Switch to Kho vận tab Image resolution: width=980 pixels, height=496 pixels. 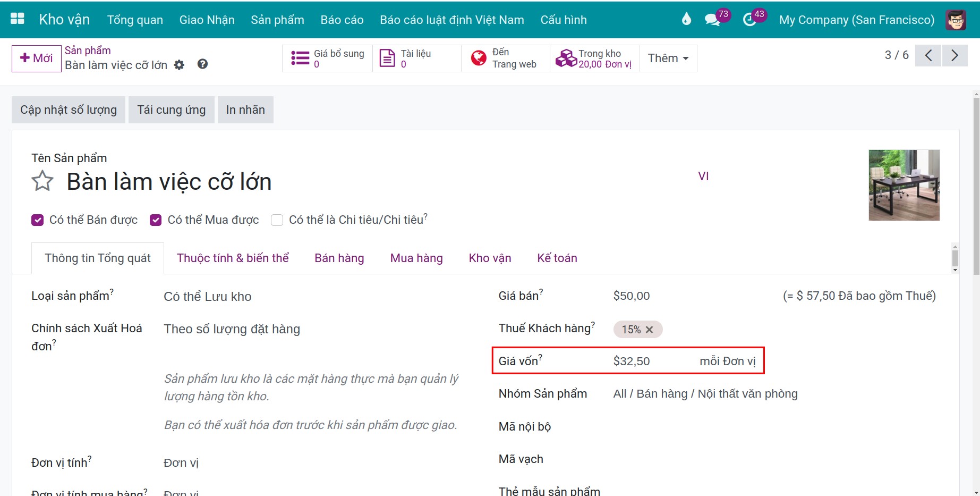[x=490, y=258]
